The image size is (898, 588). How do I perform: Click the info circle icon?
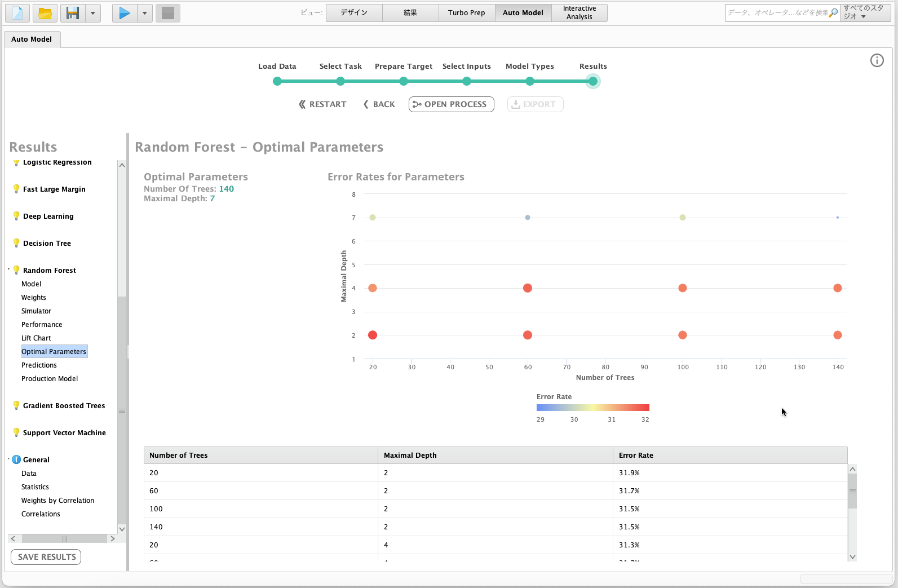click(877, 60)
